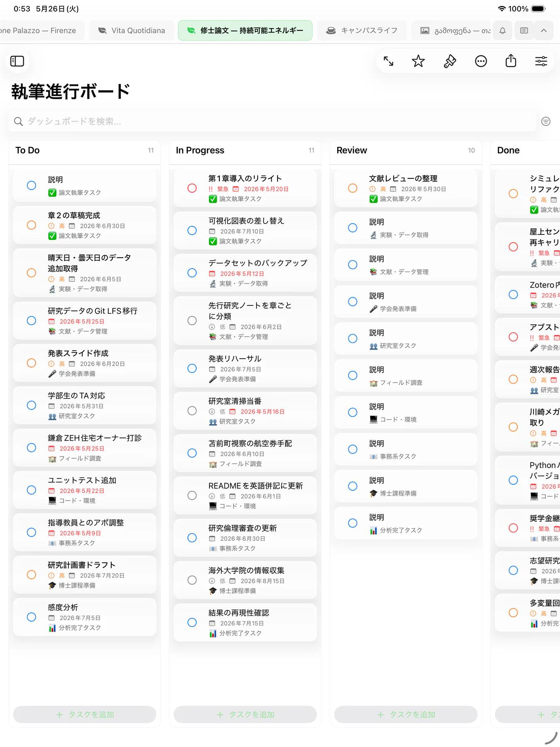Click the battery status icon
This screenshot has height=747, width=560.
click(x=538, y=9)
